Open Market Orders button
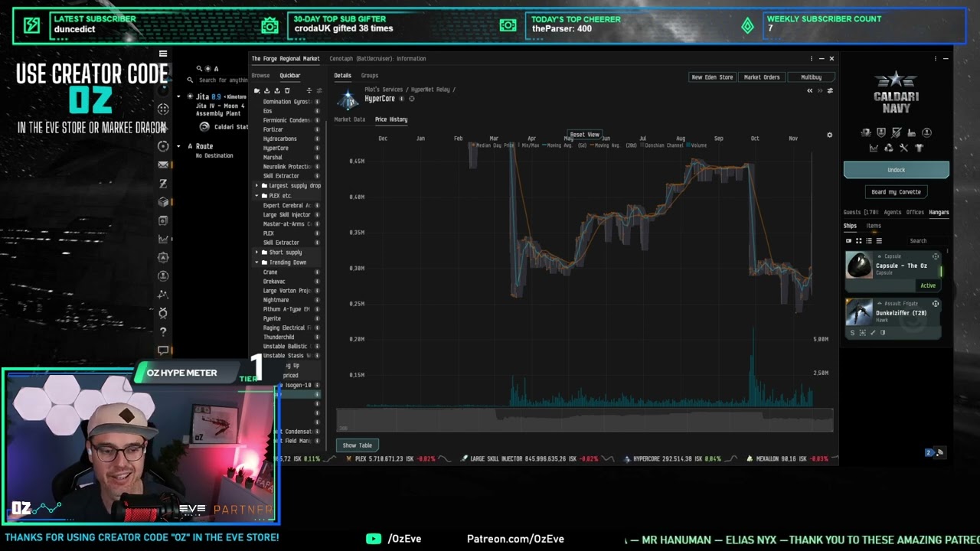 pos(762,77)
